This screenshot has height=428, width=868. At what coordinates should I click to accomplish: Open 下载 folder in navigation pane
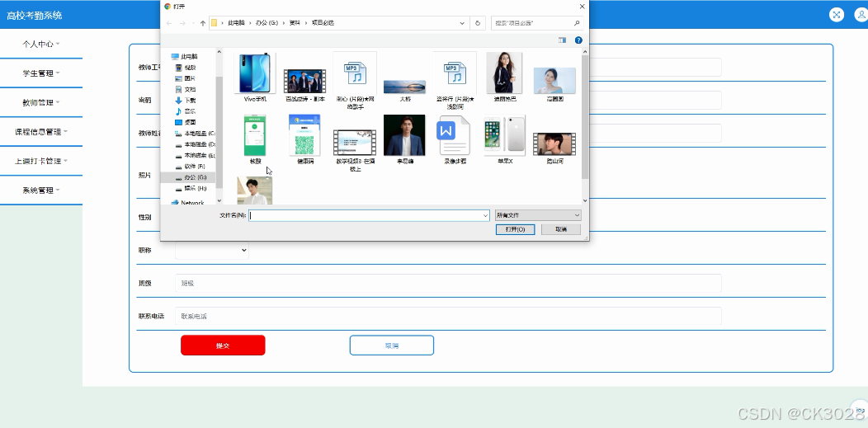(186, 101)
